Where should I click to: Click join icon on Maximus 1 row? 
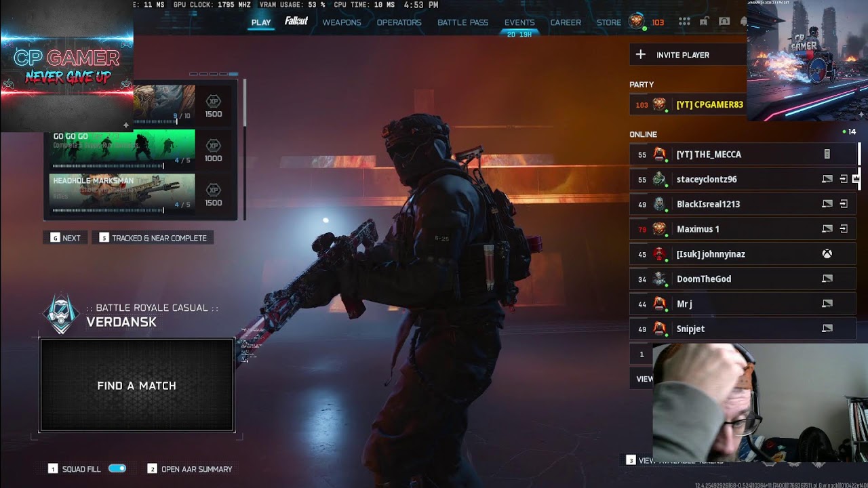[x=844, y=229]
